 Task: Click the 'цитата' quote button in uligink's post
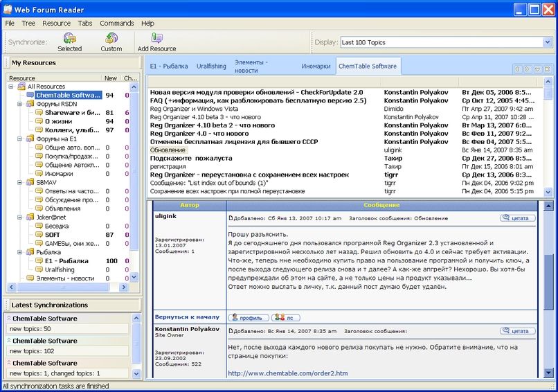pyautogui.click(x=518, y=218)
